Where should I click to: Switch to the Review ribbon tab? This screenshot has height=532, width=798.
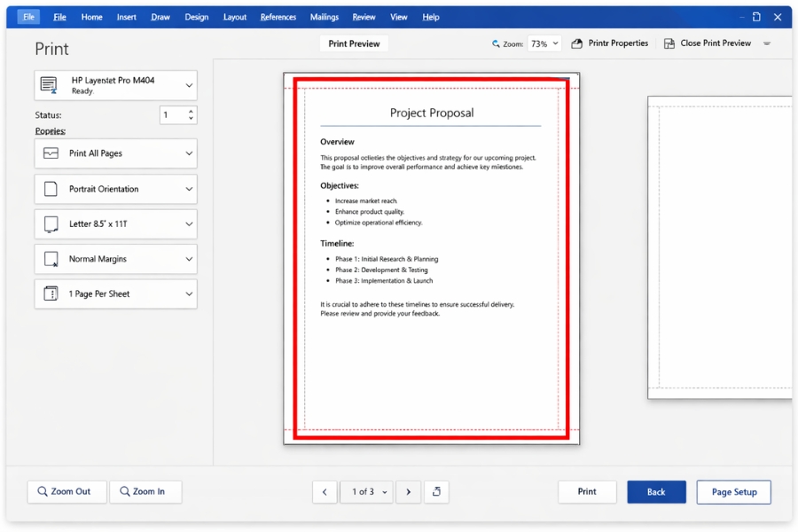pos(364,16)
